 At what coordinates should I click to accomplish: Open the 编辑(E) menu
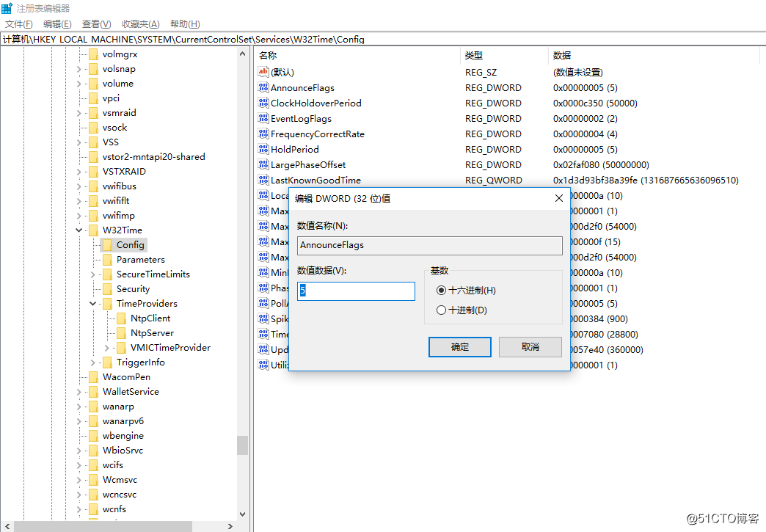pos(57,24)
